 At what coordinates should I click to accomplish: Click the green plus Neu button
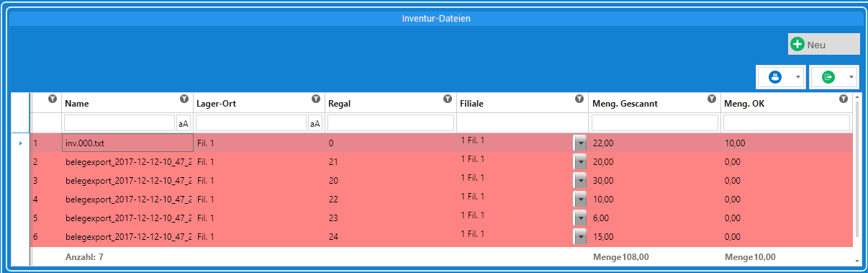[823, 44]
